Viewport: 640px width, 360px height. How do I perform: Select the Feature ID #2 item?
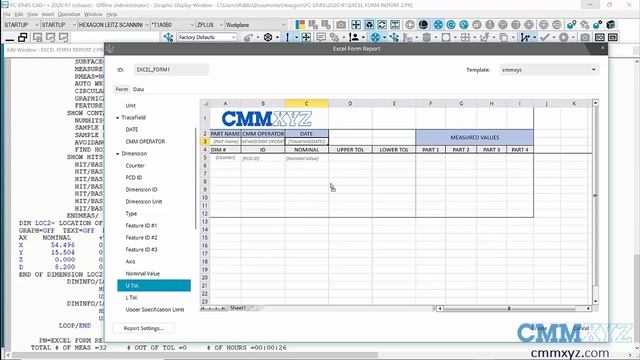[x=141, y=238]
